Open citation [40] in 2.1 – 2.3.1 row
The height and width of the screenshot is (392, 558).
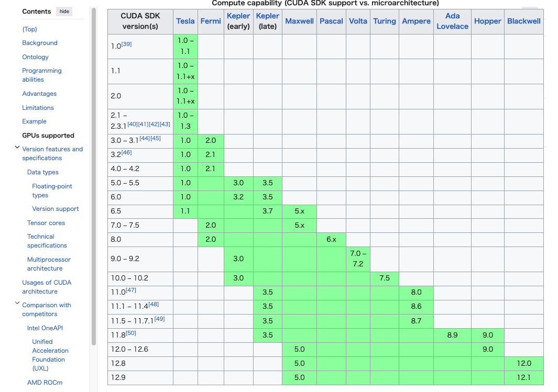coord(133,124)
